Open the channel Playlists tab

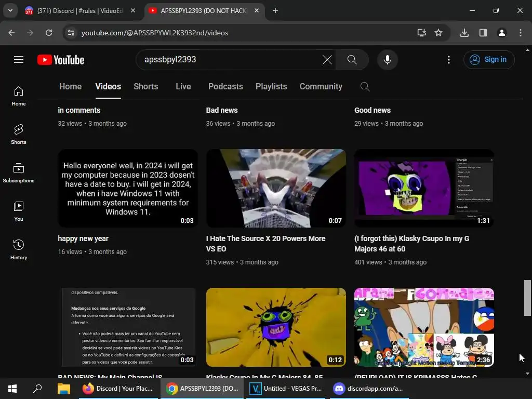(271, 87)
